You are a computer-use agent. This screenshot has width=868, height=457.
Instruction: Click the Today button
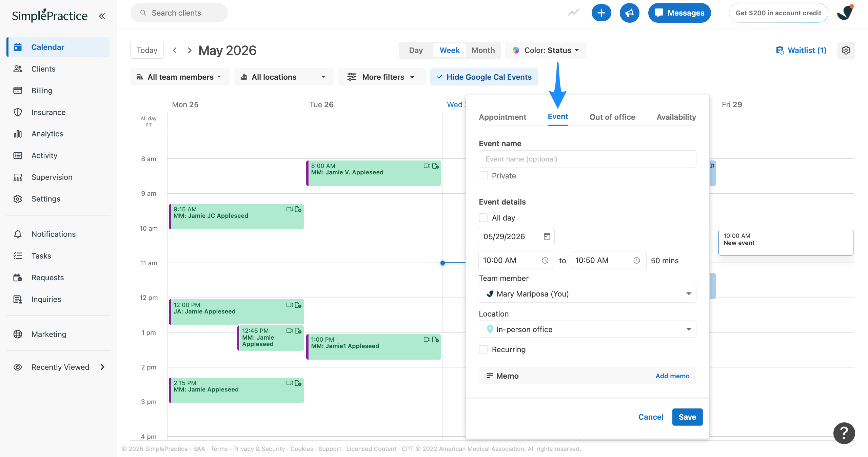click(147, 50)
